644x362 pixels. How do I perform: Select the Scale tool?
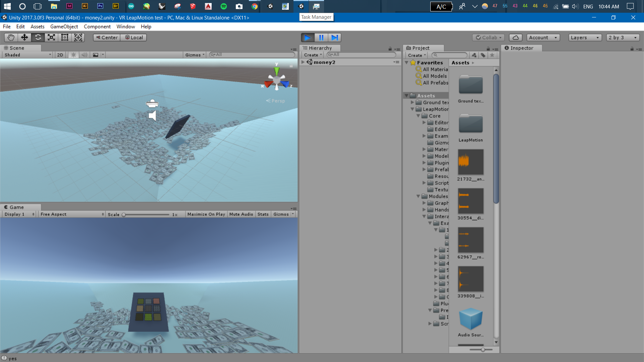[51, 38]
